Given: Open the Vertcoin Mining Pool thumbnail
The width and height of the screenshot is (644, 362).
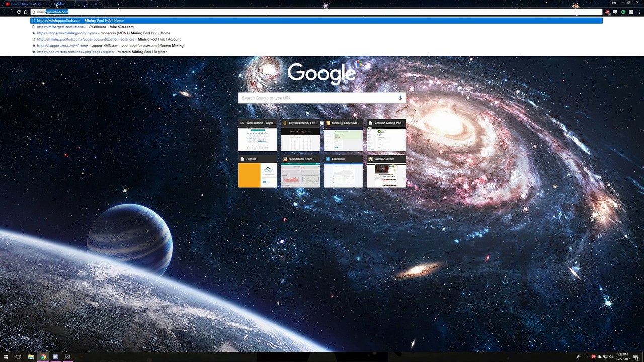Looking at the screenshot, I should pyautogui.click(x=386, y=135).
